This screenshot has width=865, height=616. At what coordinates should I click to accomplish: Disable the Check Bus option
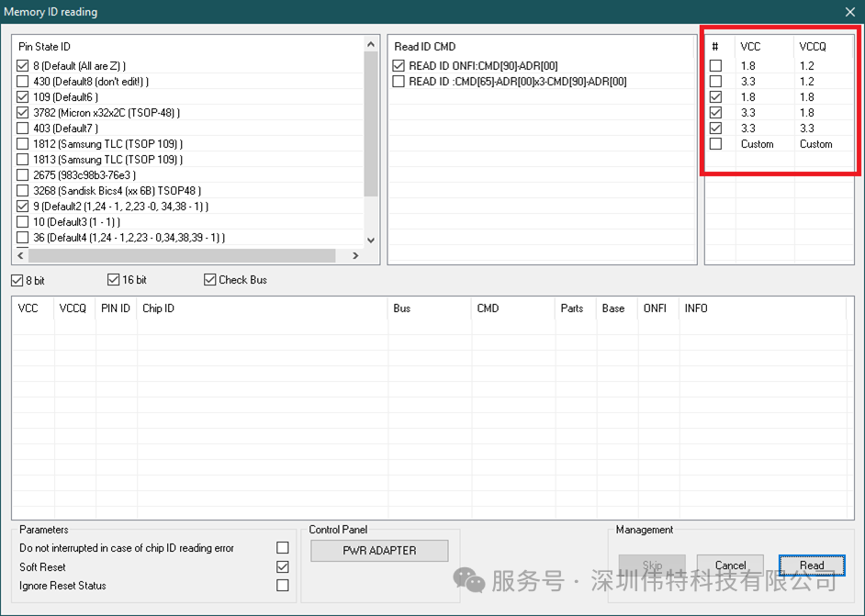pyautogui.click(x=210, y=280)
